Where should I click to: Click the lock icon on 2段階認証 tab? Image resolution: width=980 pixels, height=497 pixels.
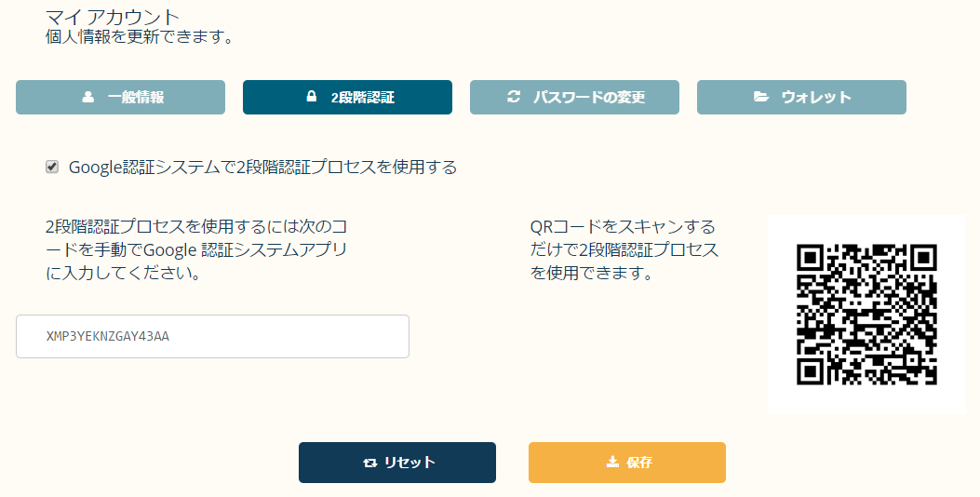(x=312, y=97)
